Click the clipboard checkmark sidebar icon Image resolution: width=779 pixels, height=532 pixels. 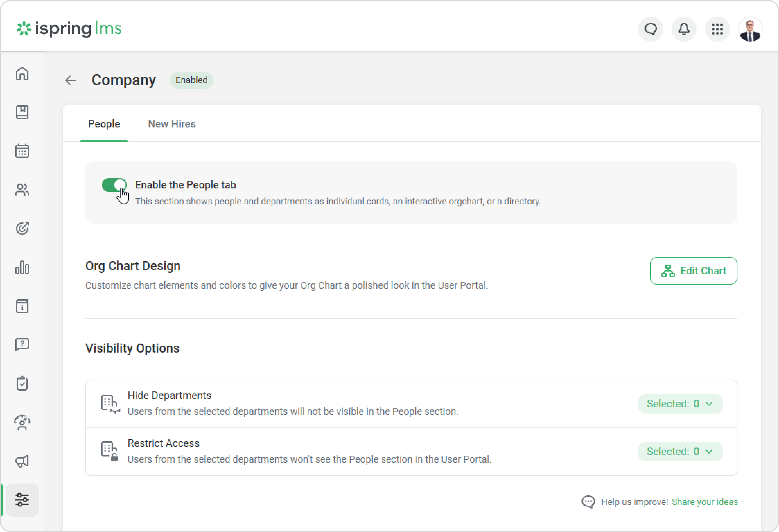[22, 383]
